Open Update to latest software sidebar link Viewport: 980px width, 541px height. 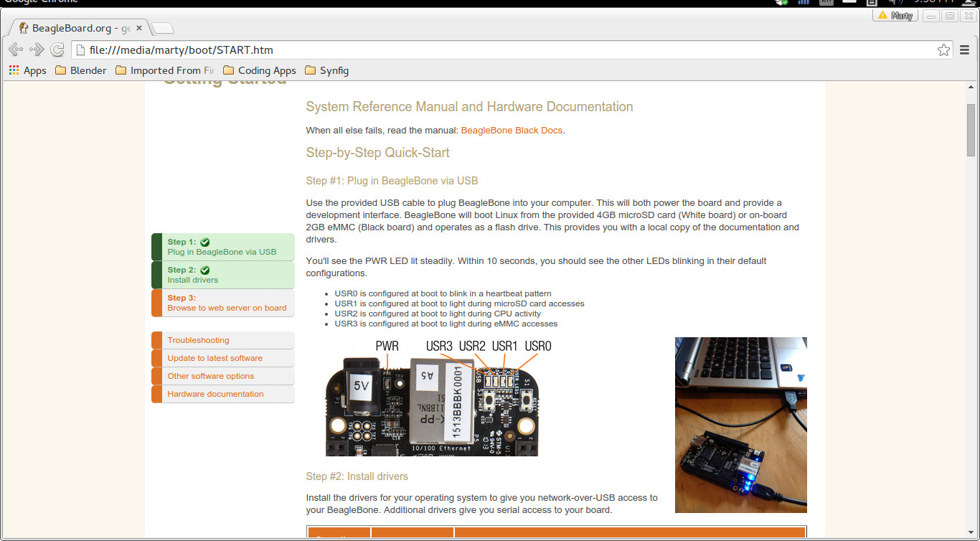[x=223, y=358]
